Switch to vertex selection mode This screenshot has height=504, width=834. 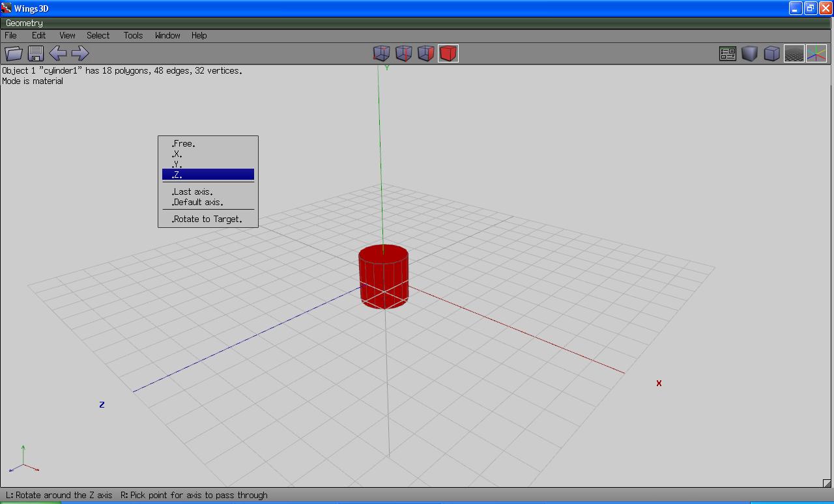(381, 53)
